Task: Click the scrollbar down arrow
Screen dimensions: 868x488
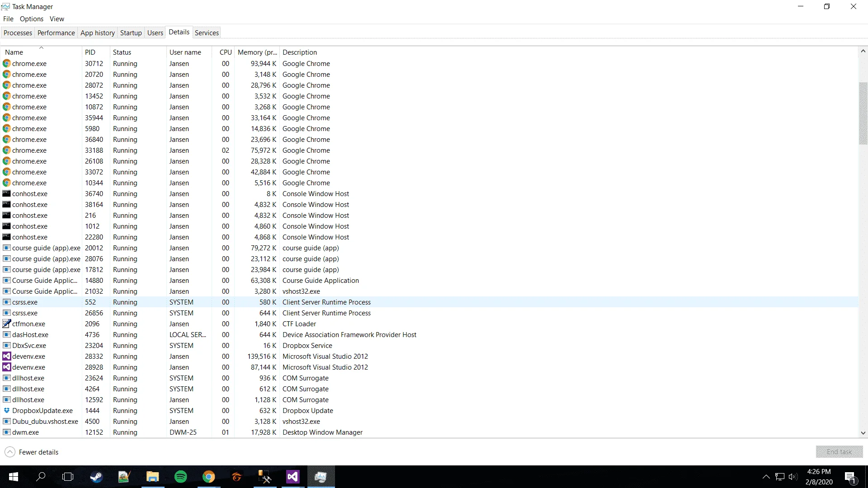Action: pos(863,433)
